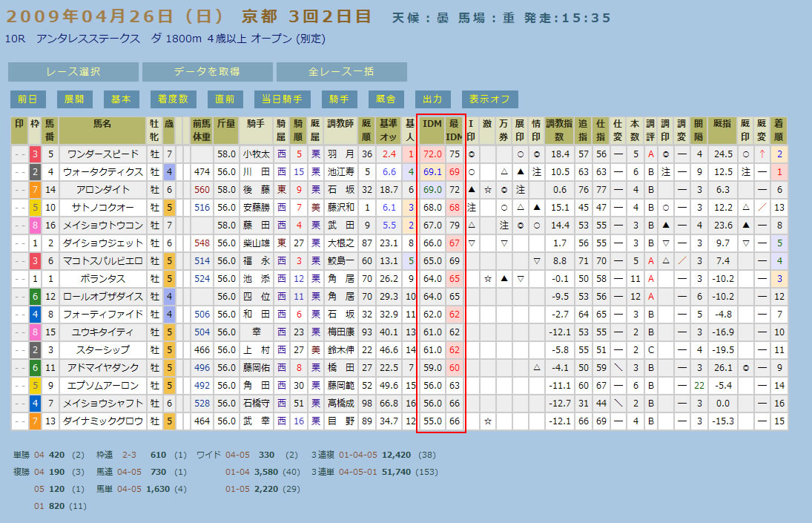Click red frame number 3 of ワンダースピード
812x523 pixels.
pos(35,154)
